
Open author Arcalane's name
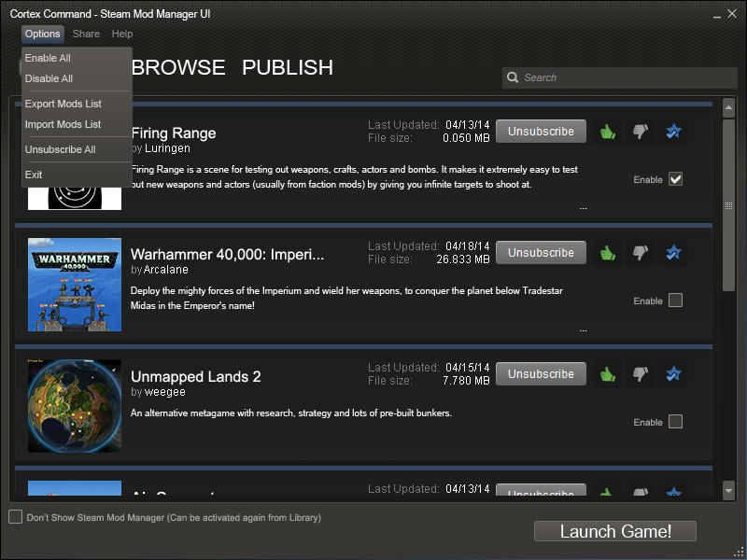pyautogui.click(x=166, y=270)
